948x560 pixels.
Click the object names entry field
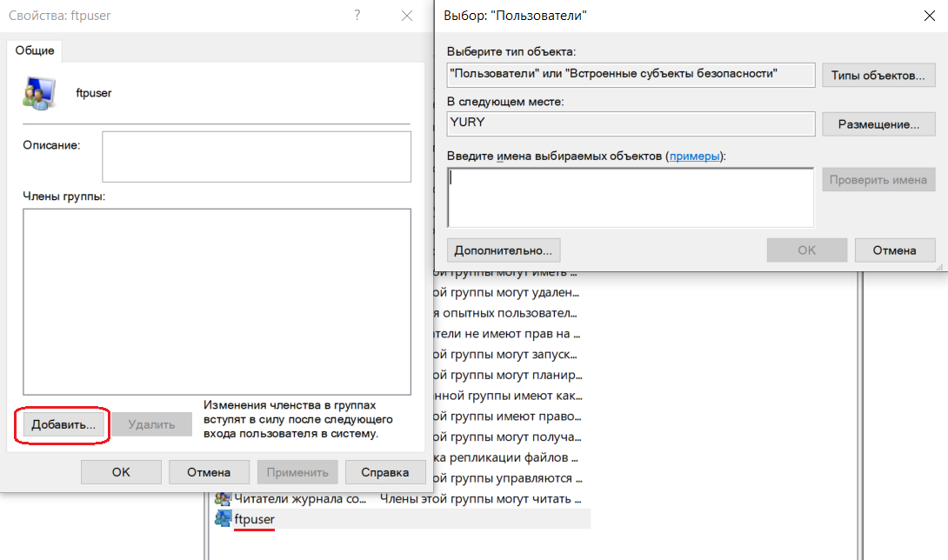tap(631, 197)
